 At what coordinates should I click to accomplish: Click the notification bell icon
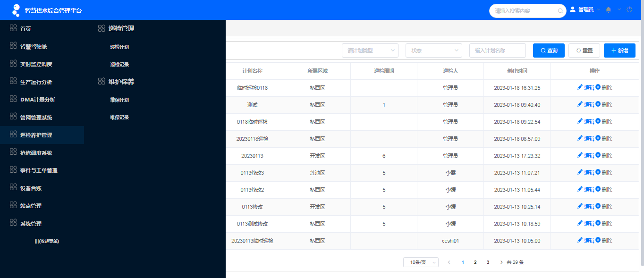(608, 9)
